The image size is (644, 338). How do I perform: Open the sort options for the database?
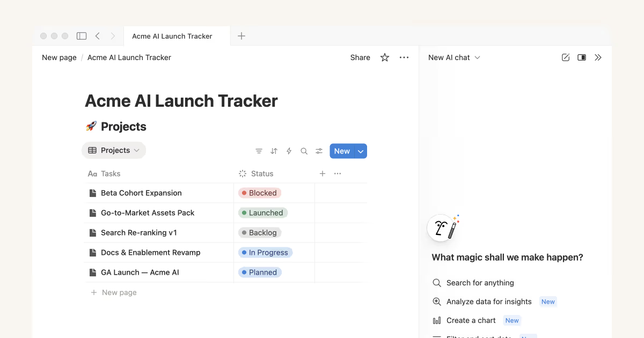tap(274, 151)
